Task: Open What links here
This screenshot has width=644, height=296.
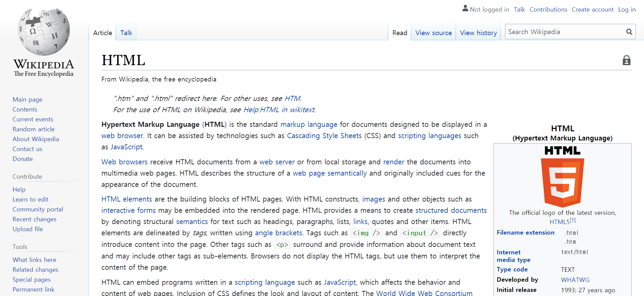Action: [34, 260]
